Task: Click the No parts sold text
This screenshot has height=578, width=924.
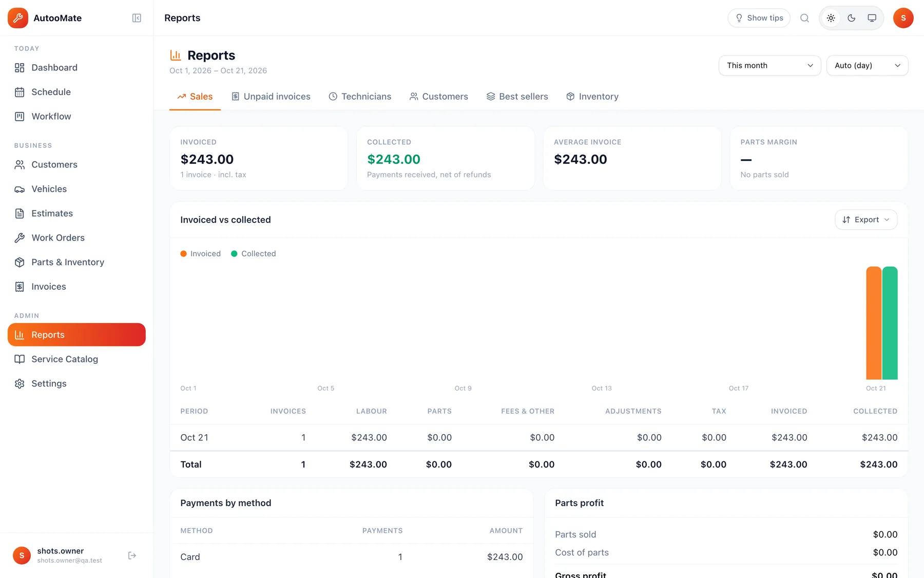Action: [x=764, y=175]
